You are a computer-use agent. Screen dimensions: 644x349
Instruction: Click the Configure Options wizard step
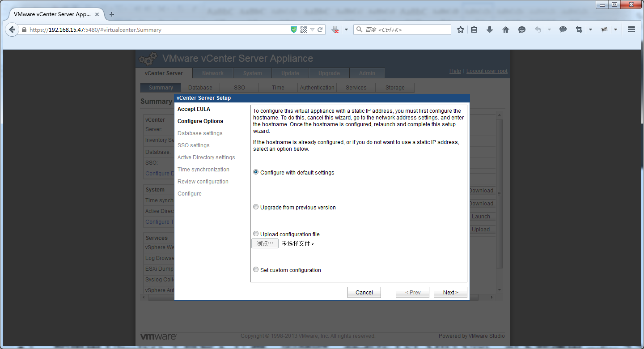(200, 121)
